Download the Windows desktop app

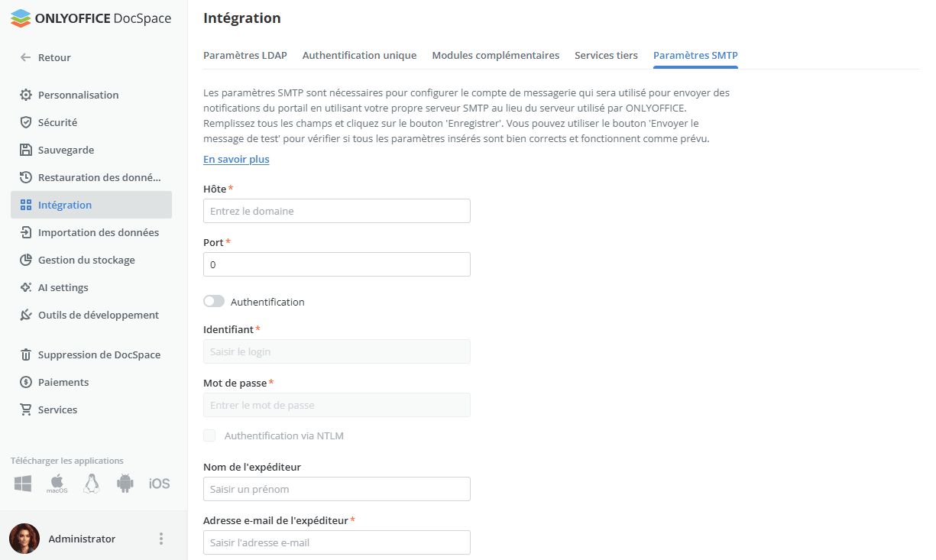(x=22, y=483)
